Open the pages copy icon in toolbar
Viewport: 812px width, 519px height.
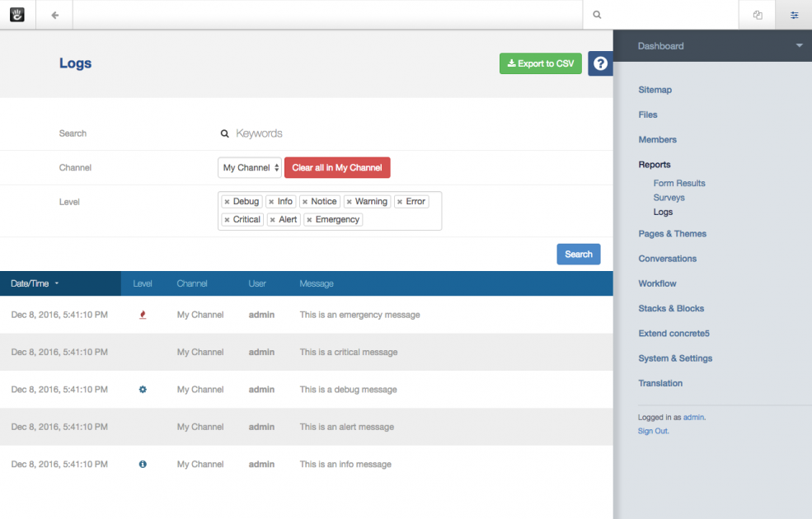click(x=757, y=15)
